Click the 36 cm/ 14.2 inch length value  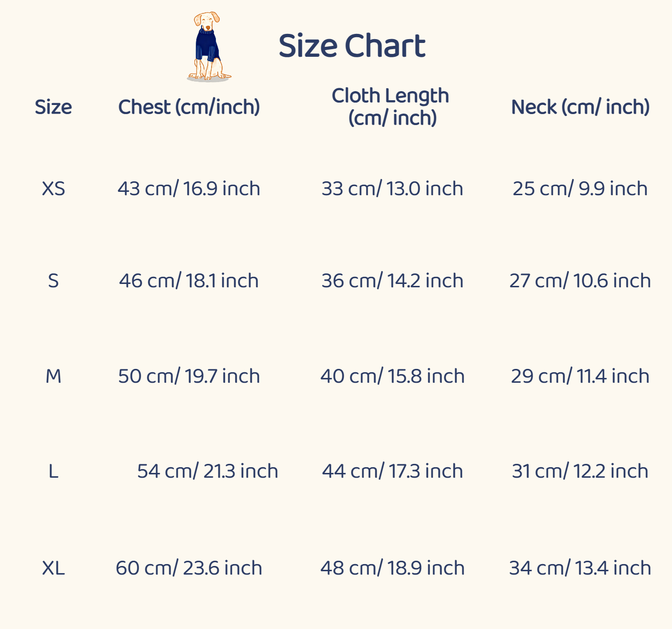point(392,281)
